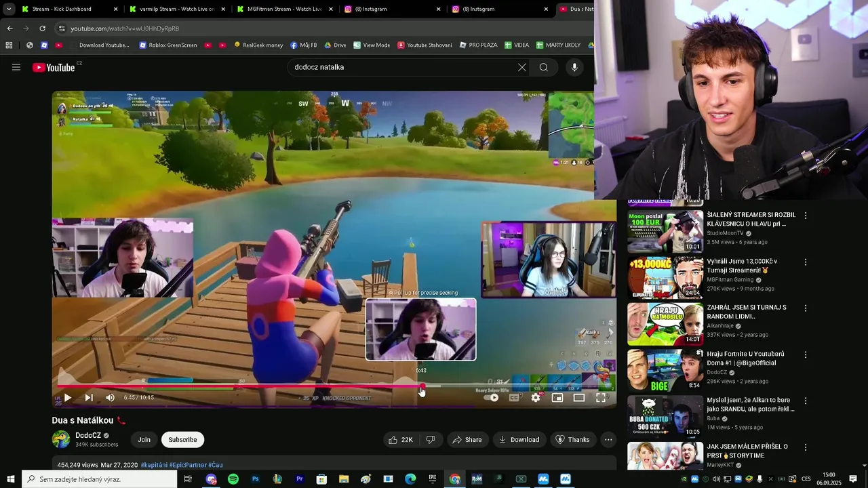The width and height of the screenshot is (868, 488).
Task: Toggle the autoplay switch in player
Action: pos(492,398)
